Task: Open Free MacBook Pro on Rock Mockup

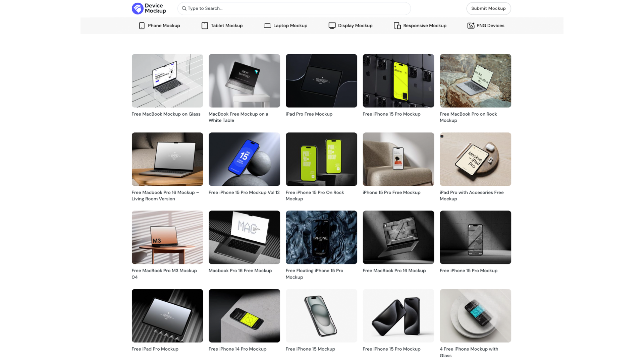Action: point(475,80)
